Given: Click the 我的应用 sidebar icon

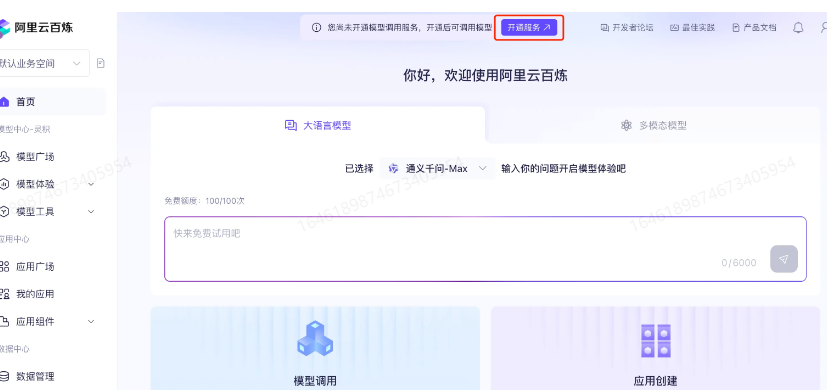Looking at the screenshot, I should point(5,294).
